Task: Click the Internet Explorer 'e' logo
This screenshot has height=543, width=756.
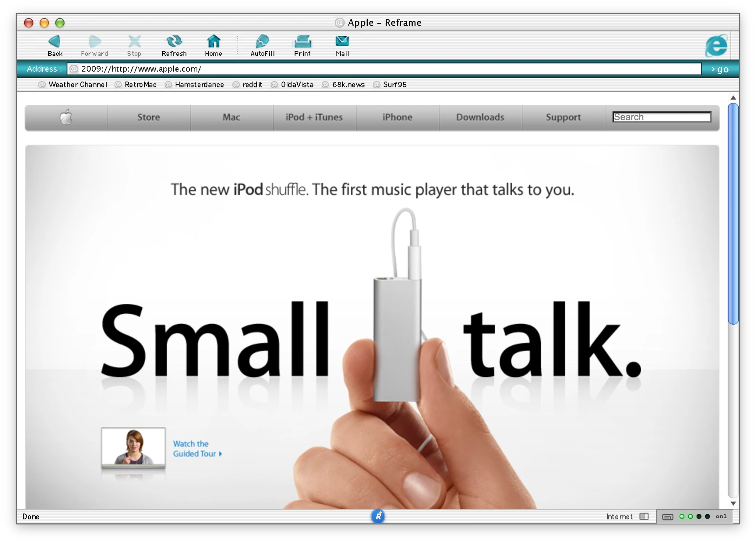Action: pyautogui.click(x=716, y=46)
